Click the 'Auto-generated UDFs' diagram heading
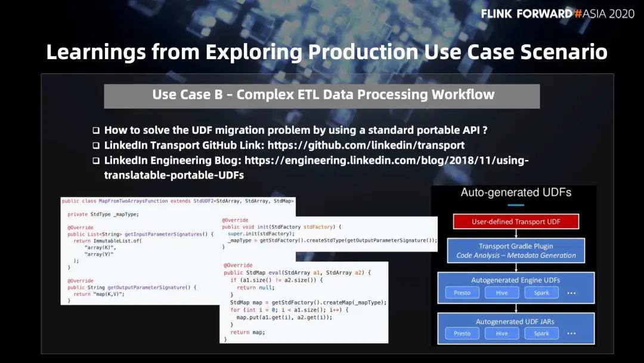This screenshot has width=644, height=363. tap(516, 192)
